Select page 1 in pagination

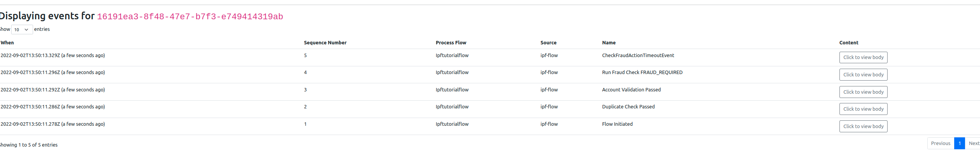click(959, 143)
